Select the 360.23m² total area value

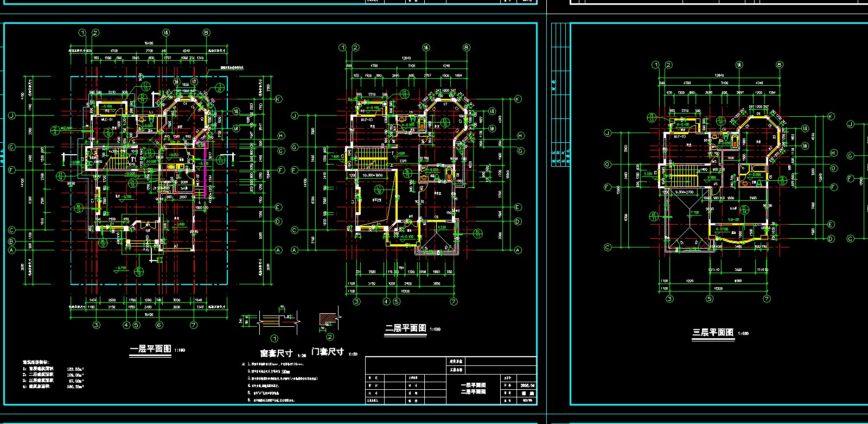(x=74, y=387)
